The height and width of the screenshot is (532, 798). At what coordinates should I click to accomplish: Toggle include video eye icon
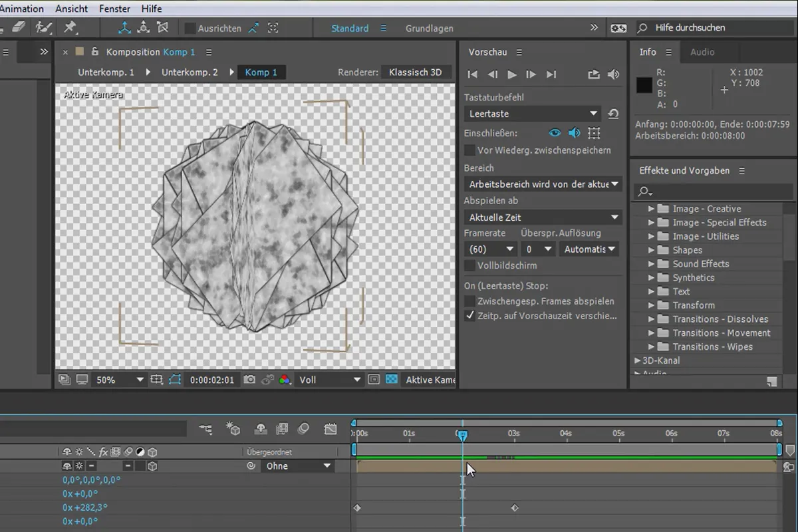(555, 133)
